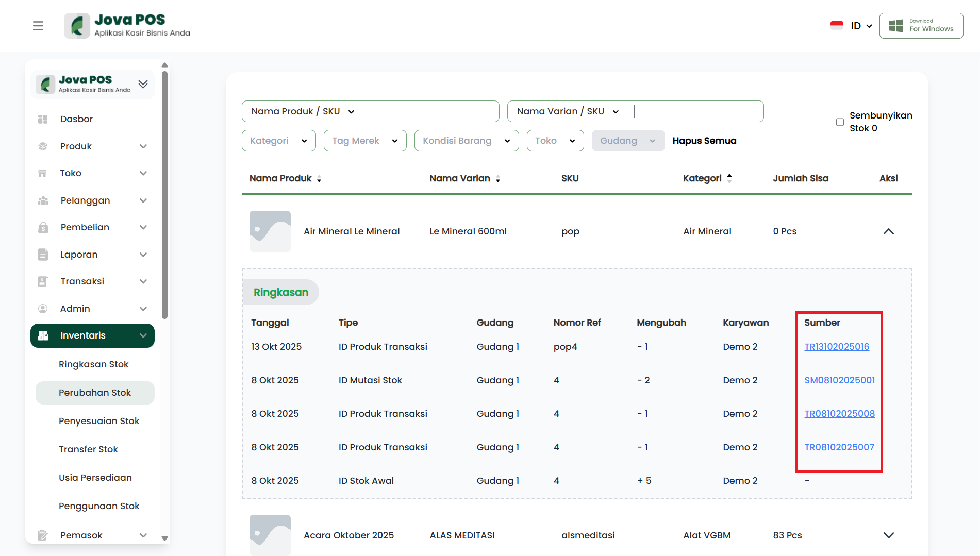Click the Laporan document icon
This screenshot has width=980, height=556.
(x=43, y=255)
